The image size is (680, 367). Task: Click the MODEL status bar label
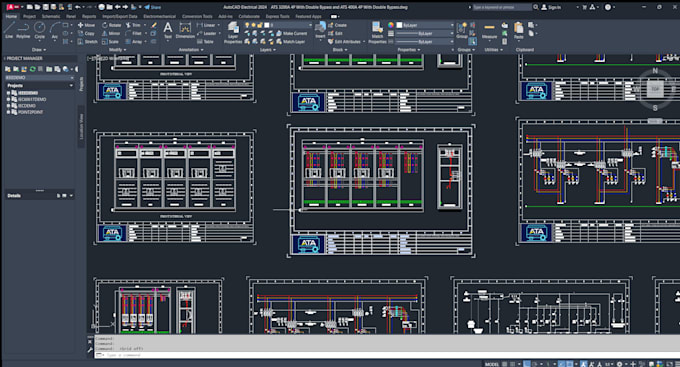492,364
